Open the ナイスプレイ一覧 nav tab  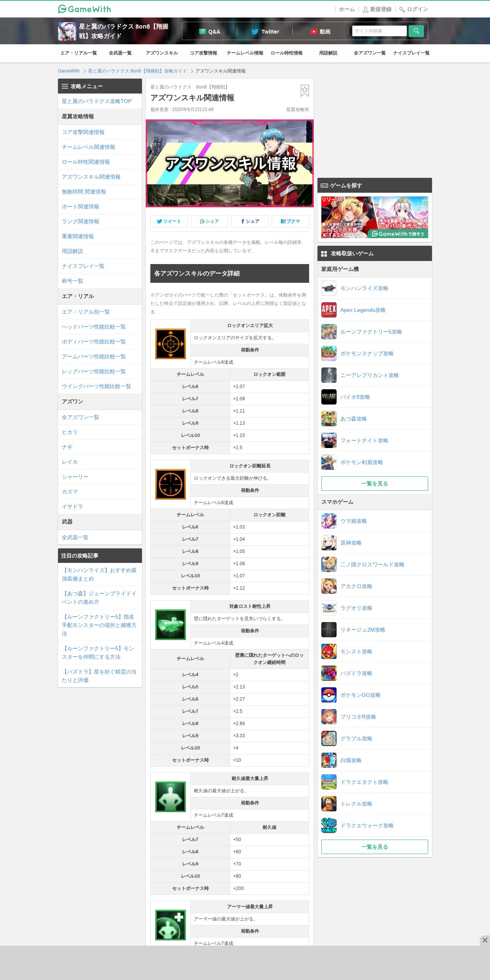click(x=411, y=53)
